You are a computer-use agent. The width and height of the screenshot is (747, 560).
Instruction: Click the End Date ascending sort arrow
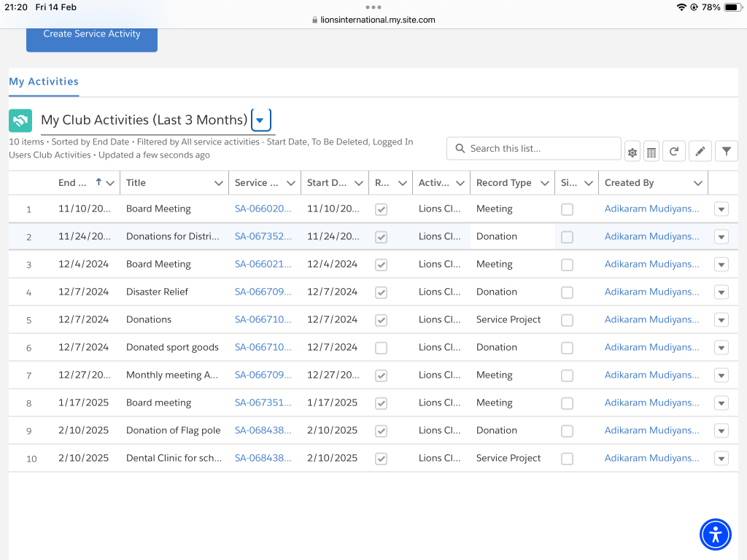coord(98,182)
